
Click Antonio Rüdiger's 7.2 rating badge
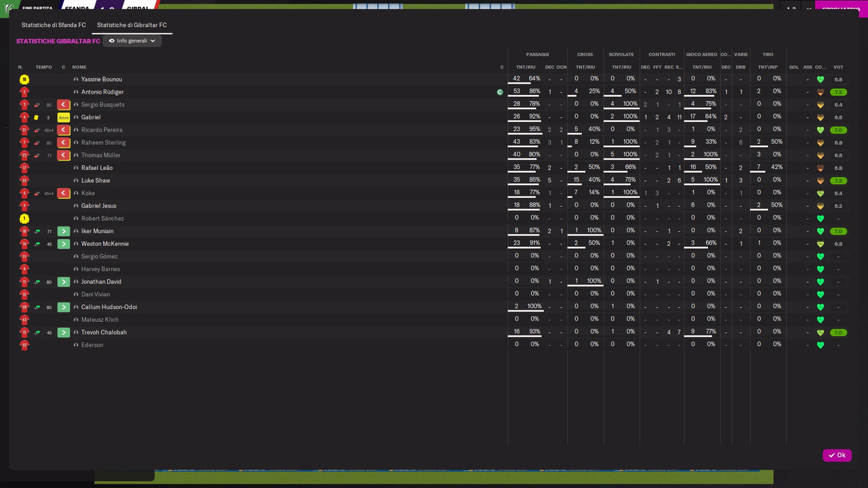point(838,92)
